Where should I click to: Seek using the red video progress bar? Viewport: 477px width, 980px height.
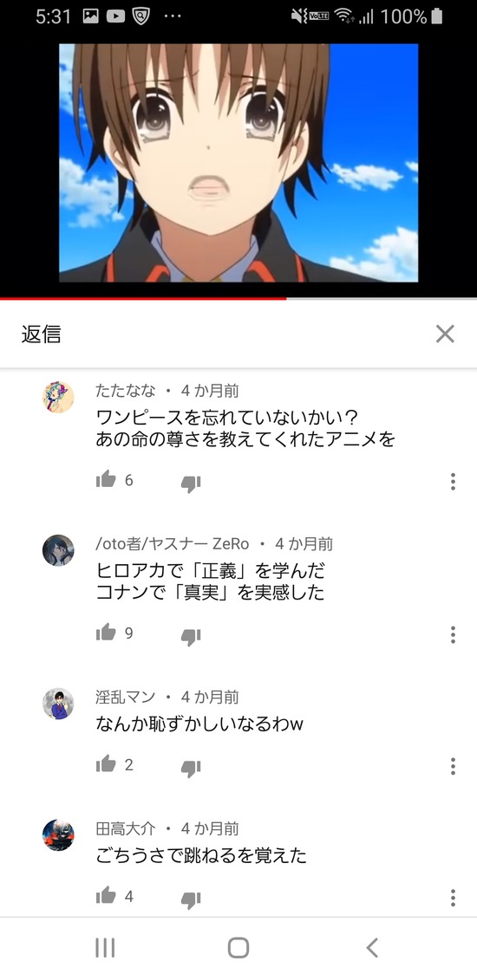238,299
